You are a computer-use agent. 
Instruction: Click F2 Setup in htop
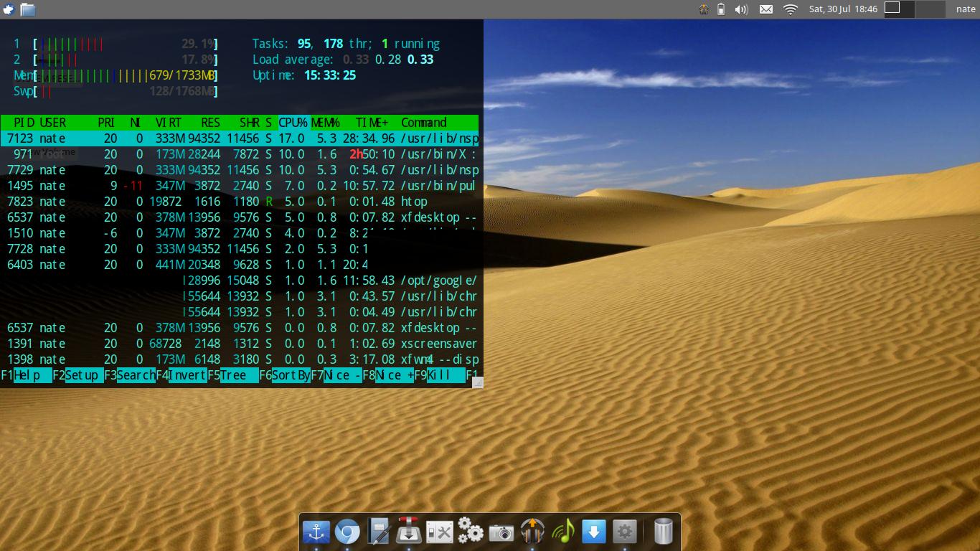coord(78,375)
